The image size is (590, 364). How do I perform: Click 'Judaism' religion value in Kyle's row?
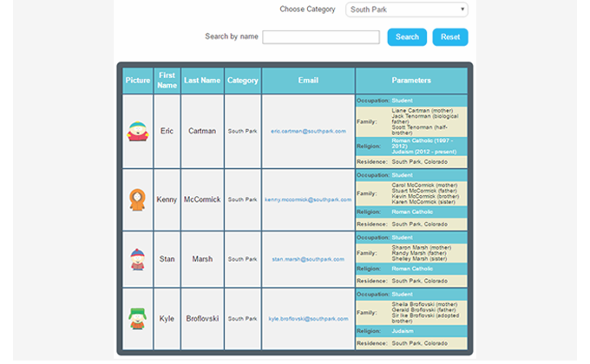coord(403,331)
